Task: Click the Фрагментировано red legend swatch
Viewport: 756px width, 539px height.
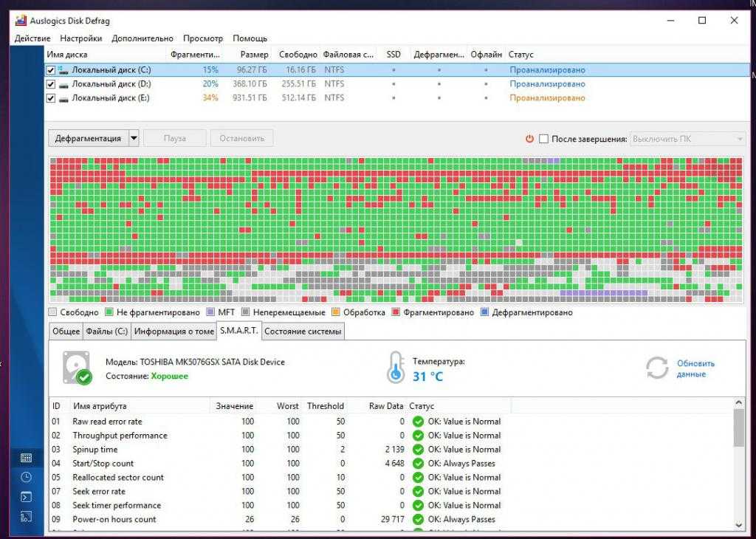Action: click(x=396, y=312)
